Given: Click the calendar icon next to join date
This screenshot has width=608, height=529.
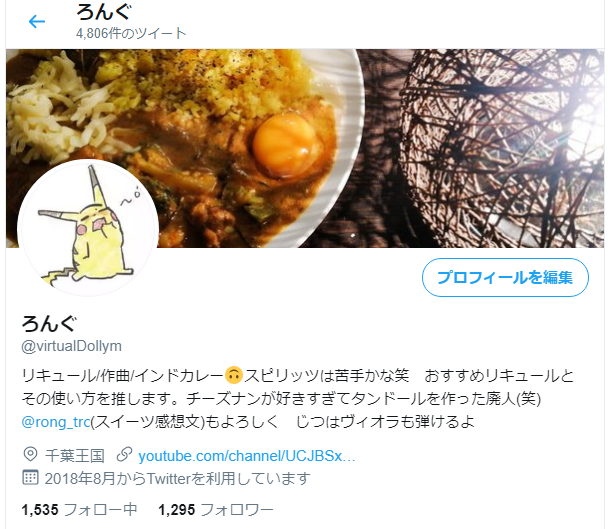Looking at the screenshot, I should coord(30,477).
